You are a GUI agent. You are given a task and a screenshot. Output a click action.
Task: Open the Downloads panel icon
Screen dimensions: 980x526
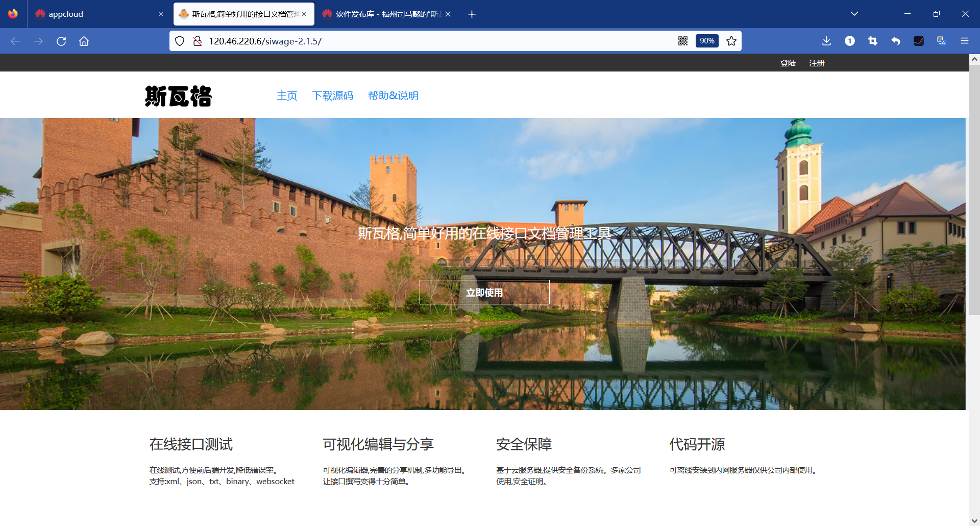826,41
